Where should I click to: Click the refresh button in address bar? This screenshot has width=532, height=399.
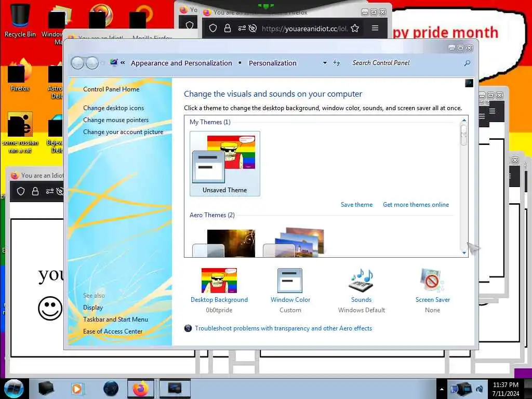(x=336, y=63)
